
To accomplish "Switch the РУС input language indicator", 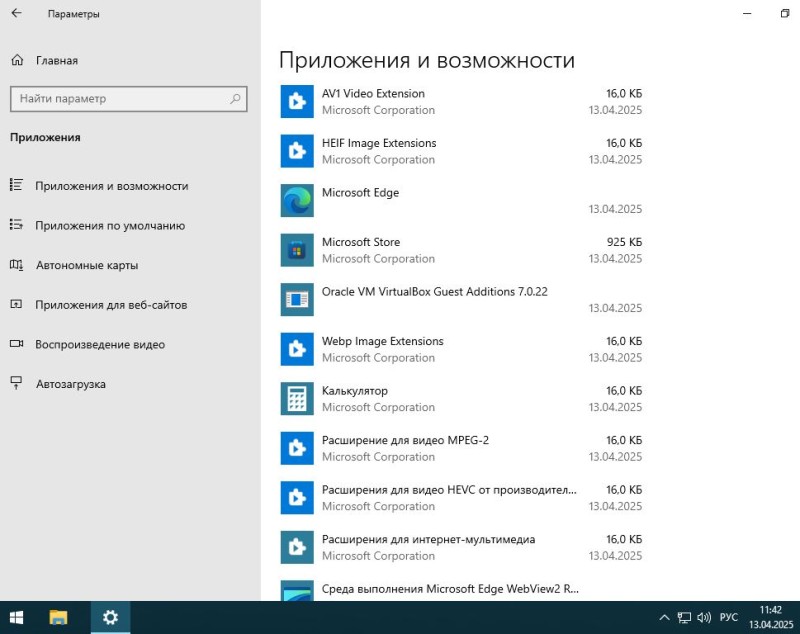I will (x=729, y=617).
